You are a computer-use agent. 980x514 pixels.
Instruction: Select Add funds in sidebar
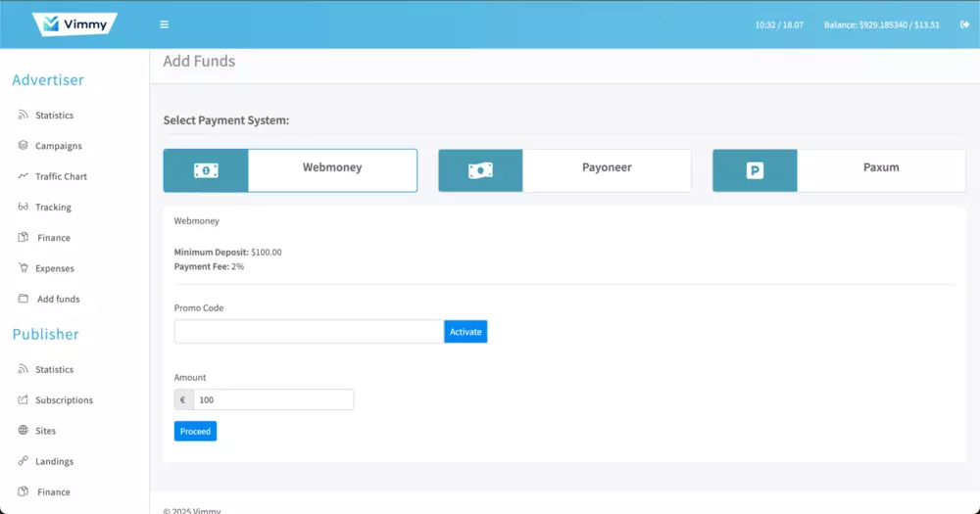click(58, 299)
